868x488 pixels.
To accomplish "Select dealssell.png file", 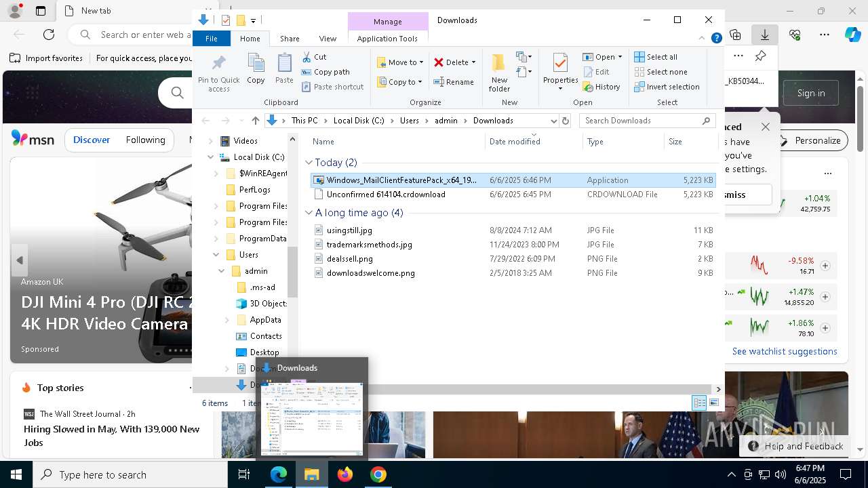I will point(513,259).
